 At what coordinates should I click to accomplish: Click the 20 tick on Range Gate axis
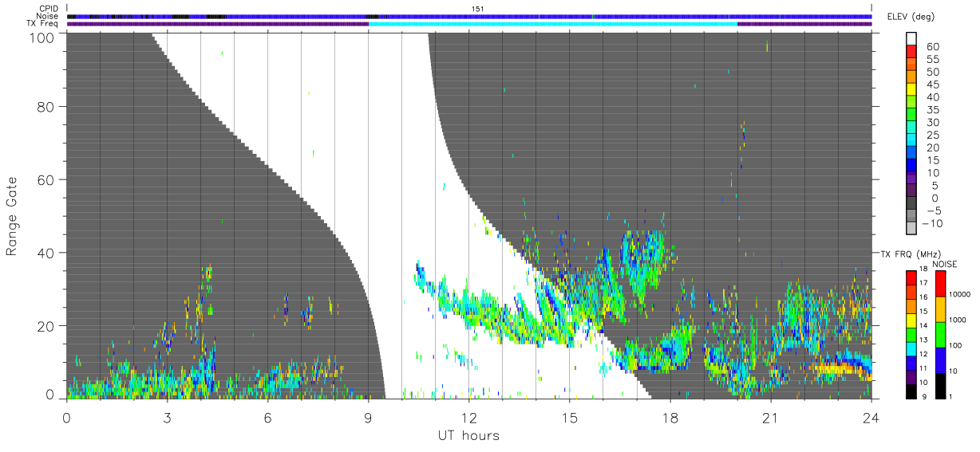pos(47,325)
